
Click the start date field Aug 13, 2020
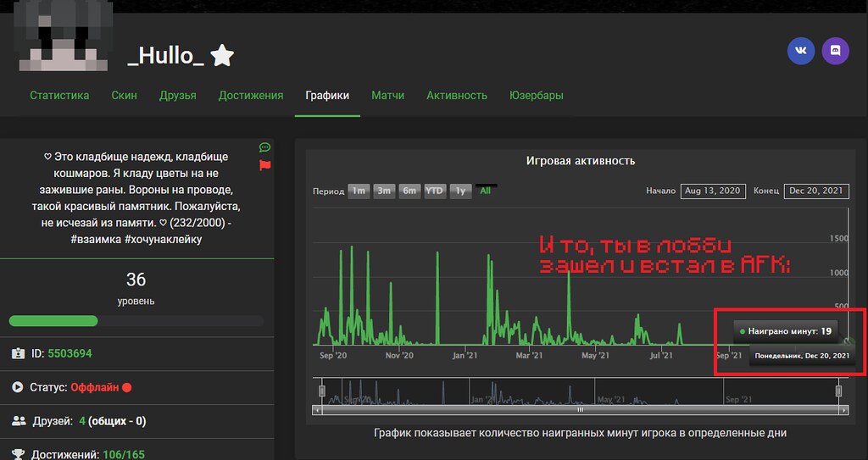pyautogui.click(x=711, y=191)
